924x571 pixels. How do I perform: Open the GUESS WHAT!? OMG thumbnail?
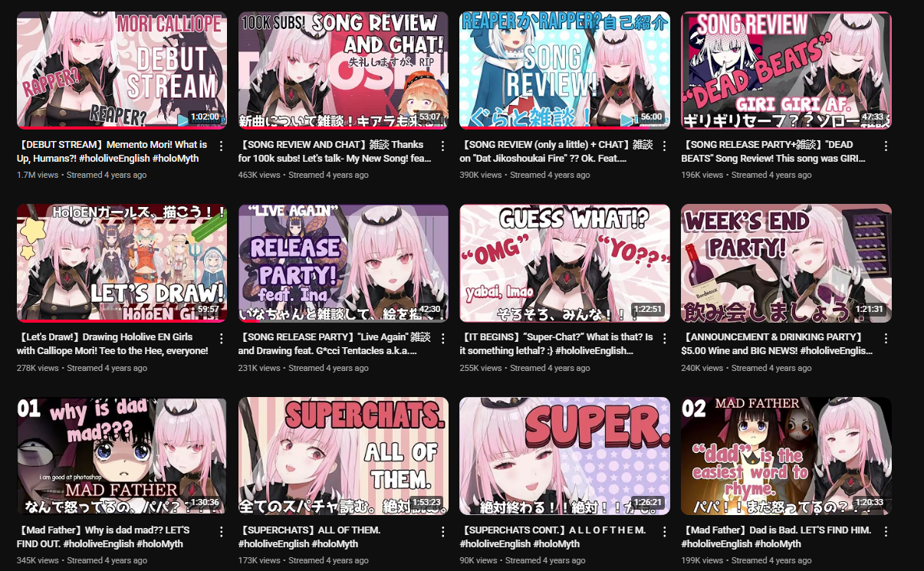pyautogui.click(x=565, y=263)
